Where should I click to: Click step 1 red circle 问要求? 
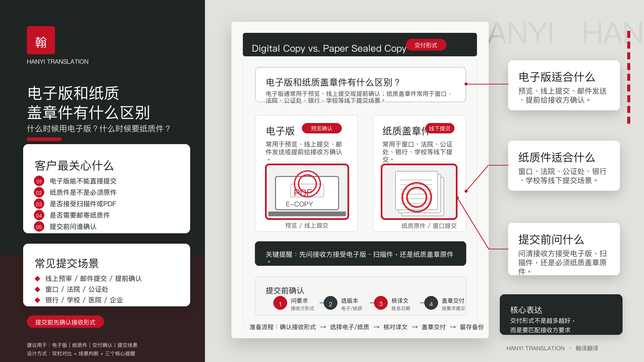tap(280, 303)
